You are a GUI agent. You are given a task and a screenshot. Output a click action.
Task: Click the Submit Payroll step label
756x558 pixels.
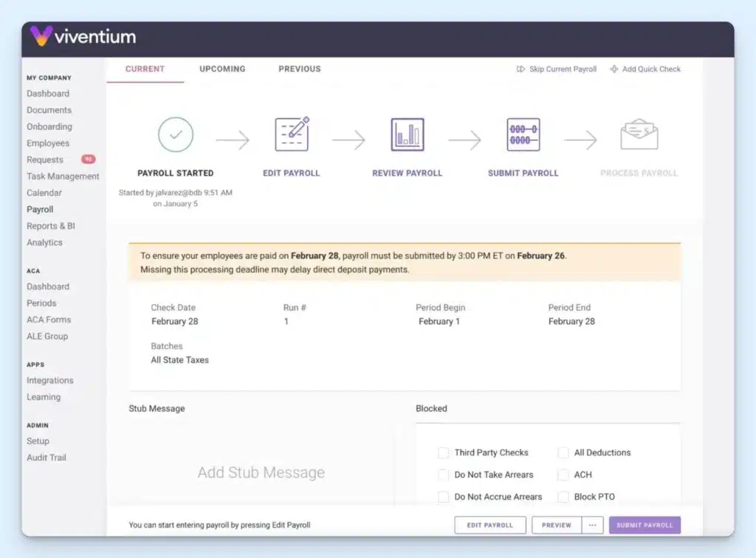tap(523, 173)
